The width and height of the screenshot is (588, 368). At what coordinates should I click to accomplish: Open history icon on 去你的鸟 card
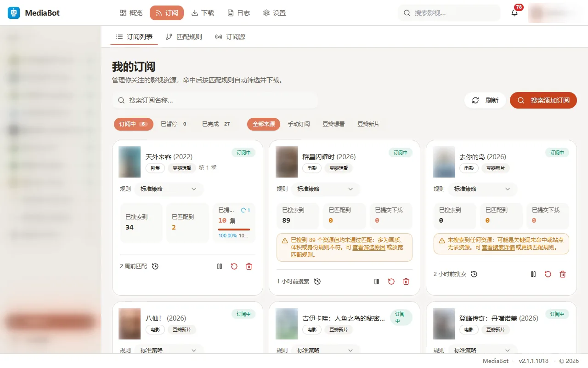pyautogui.click(x=474, y=274)
